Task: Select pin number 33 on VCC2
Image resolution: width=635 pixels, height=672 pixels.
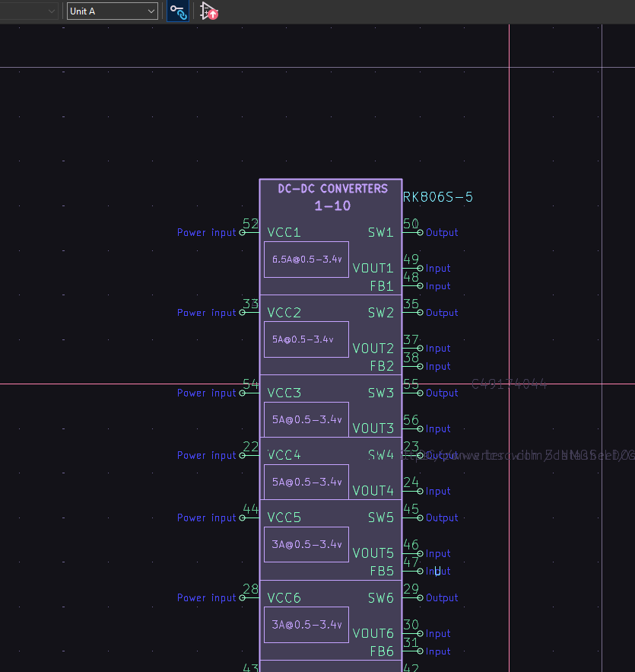Action: pyautogui.click(x=250, y=304)
